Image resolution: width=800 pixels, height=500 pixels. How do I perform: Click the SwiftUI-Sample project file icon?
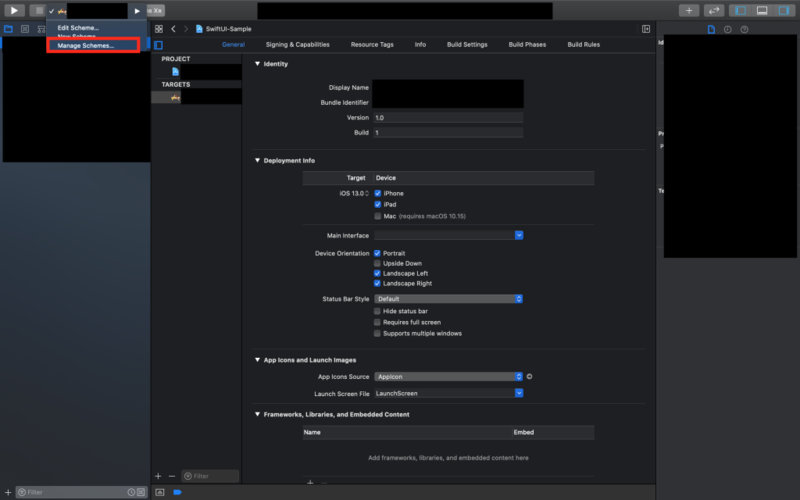click(199, 29)
